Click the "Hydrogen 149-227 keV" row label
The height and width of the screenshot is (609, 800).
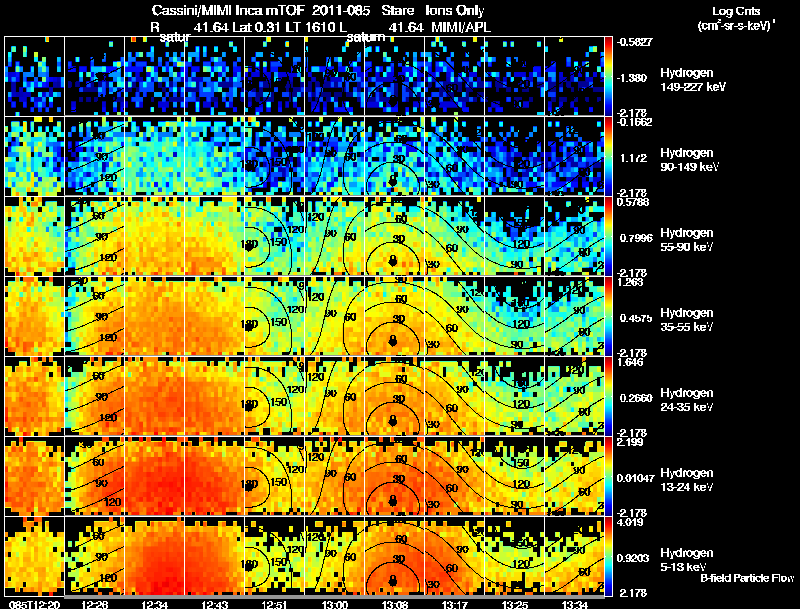(x=693, y=80)
